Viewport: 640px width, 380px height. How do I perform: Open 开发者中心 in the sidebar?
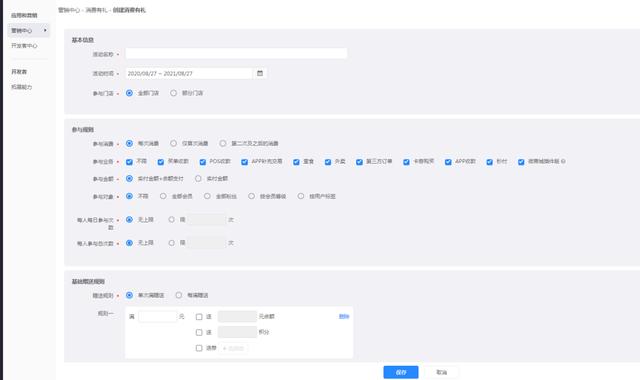click(24, 46)
